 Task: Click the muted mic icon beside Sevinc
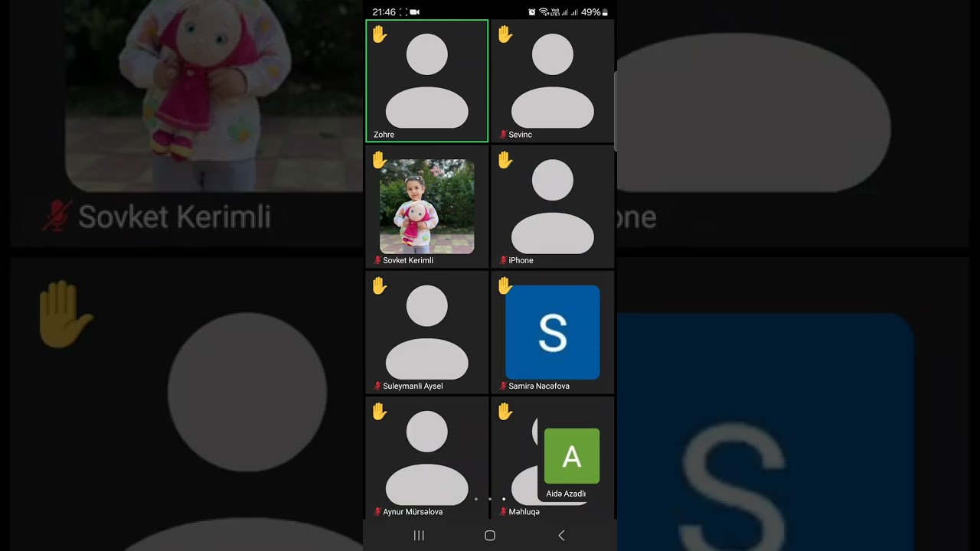point(503,135)
